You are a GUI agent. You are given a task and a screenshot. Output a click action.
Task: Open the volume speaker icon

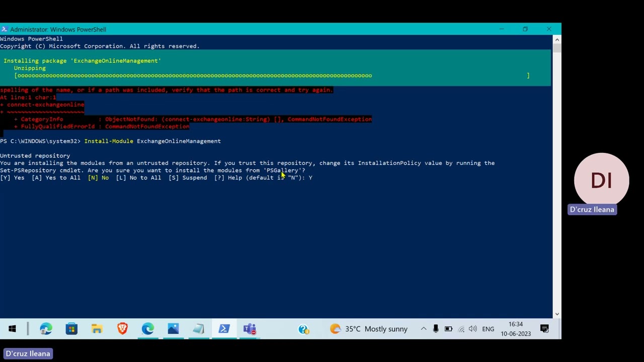(473, 329)
